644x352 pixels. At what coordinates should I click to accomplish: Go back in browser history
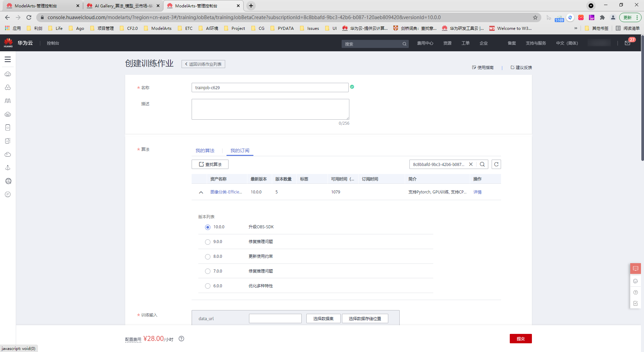[7, 17]
